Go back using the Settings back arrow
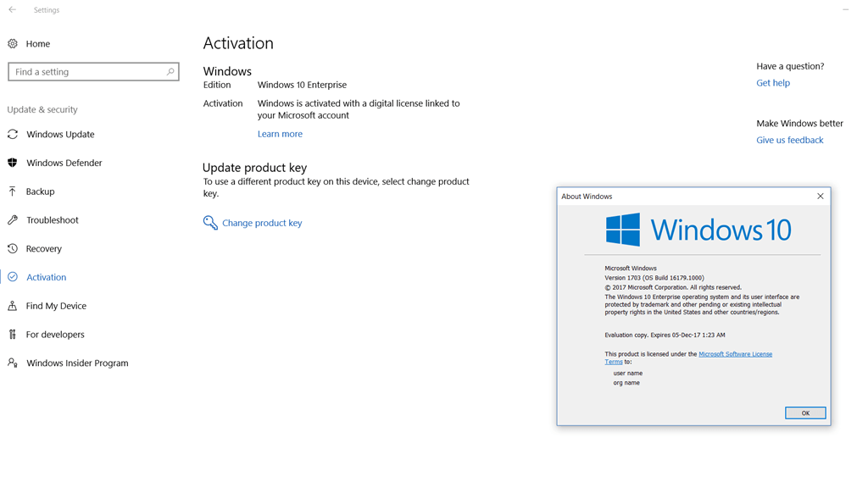Viewport: 868px width, 488px height. click(x=12, y=10)
